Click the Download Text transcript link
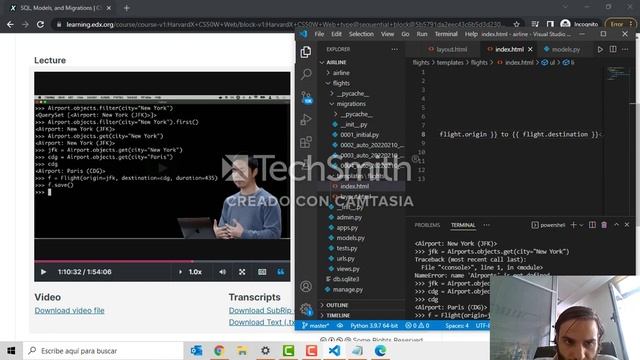Viewport: 640px width, 360px height. click(261, 322)
